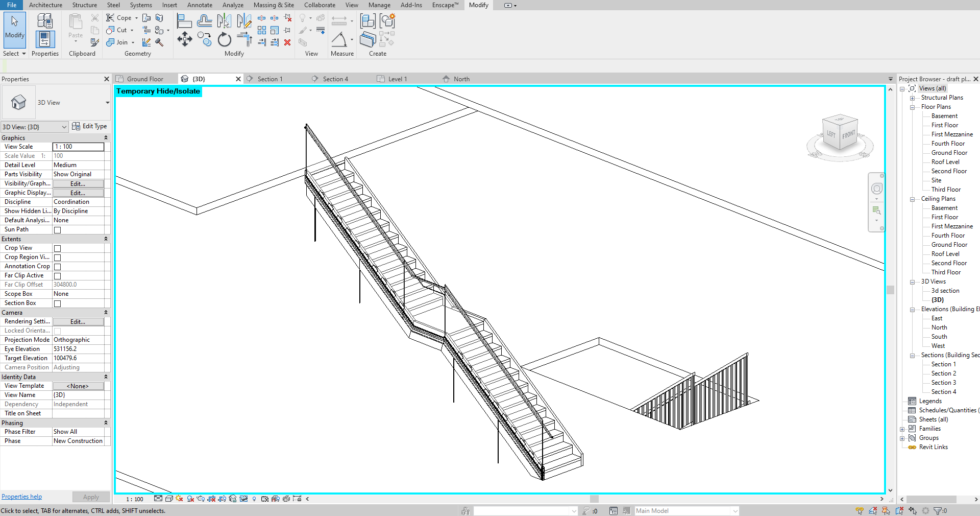Open the 3D View type selector dropdown
The height and width of the screenshot is (516, 980).
click(107, 103)
